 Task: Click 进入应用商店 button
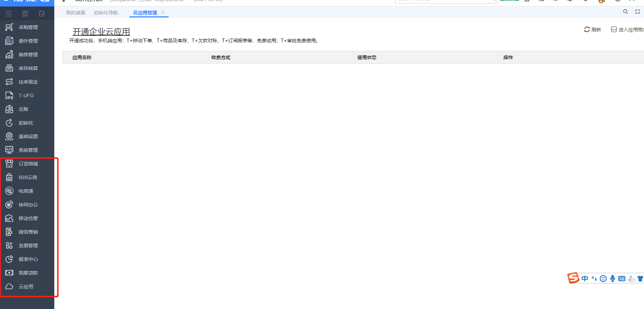click(x=627, y=30)
